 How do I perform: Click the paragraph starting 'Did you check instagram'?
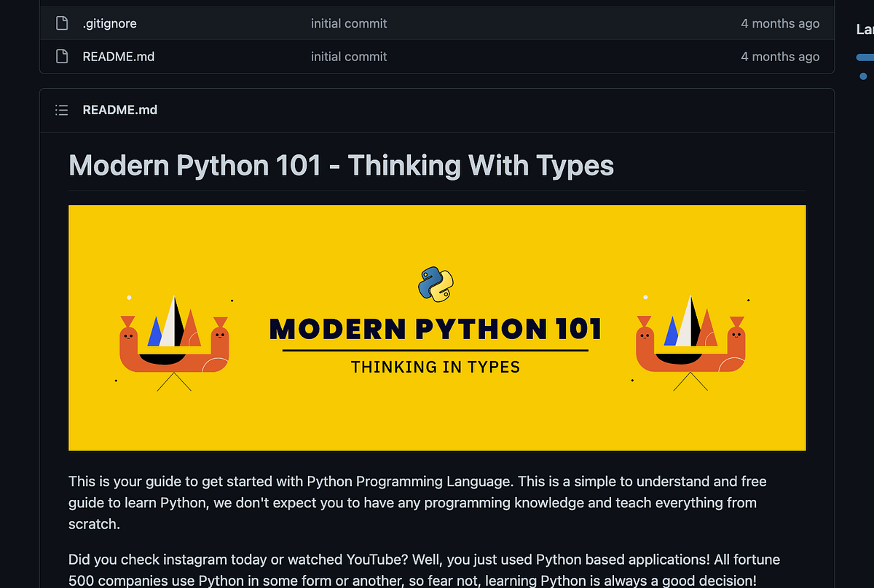coord(424,571)
